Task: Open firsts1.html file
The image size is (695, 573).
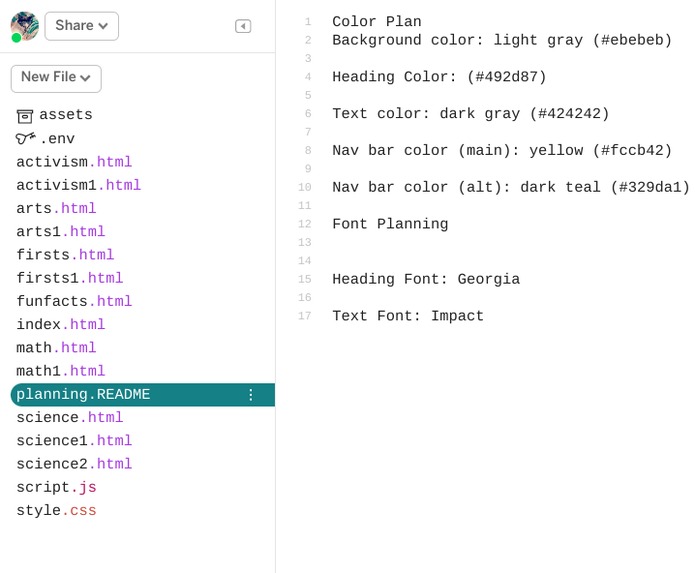Action: point(70,278)
